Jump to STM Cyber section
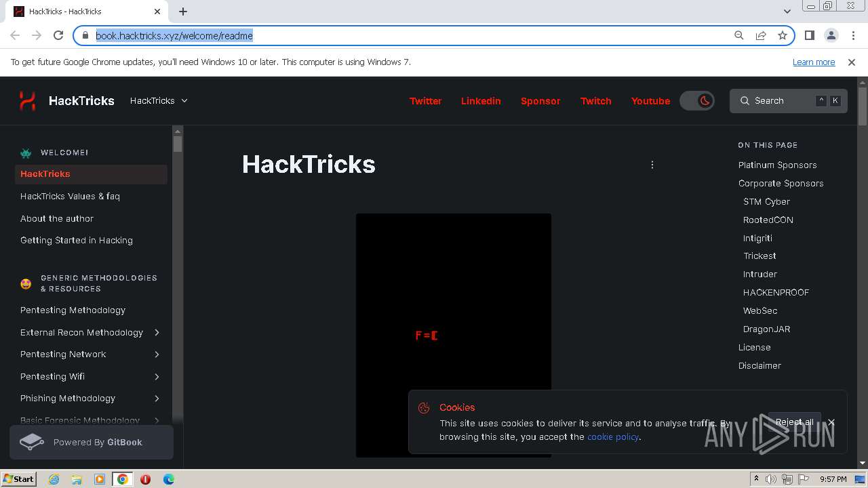The height and width of the screenshot is (488, 868). (x=766, y=201)
